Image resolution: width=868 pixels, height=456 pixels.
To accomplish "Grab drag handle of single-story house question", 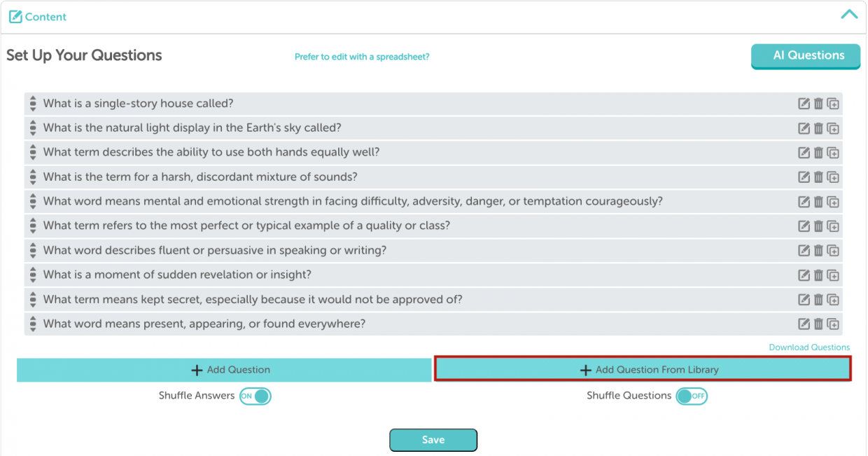I will pyautogui.click(x=33, y=104).
